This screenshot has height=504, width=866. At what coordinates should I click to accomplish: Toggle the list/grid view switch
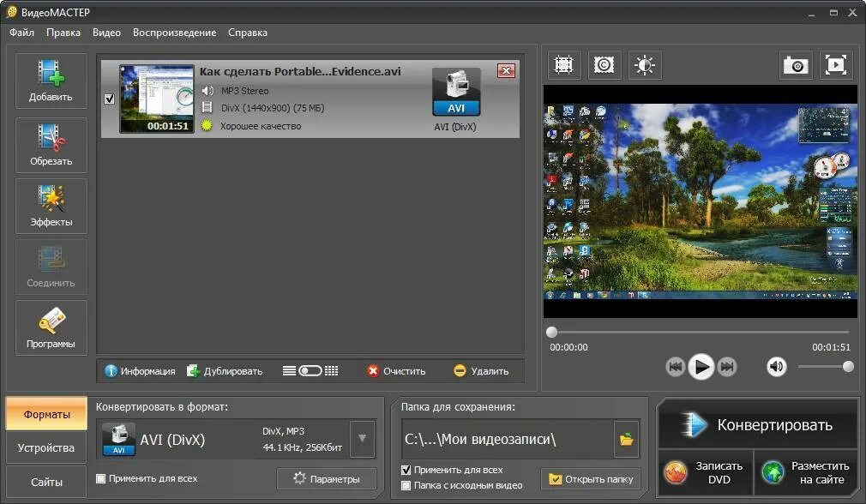pos(310,370)
